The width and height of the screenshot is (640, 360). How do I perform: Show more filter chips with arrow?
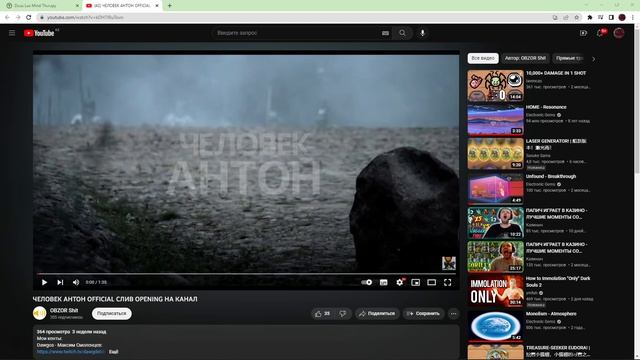[x=593, y=59]
